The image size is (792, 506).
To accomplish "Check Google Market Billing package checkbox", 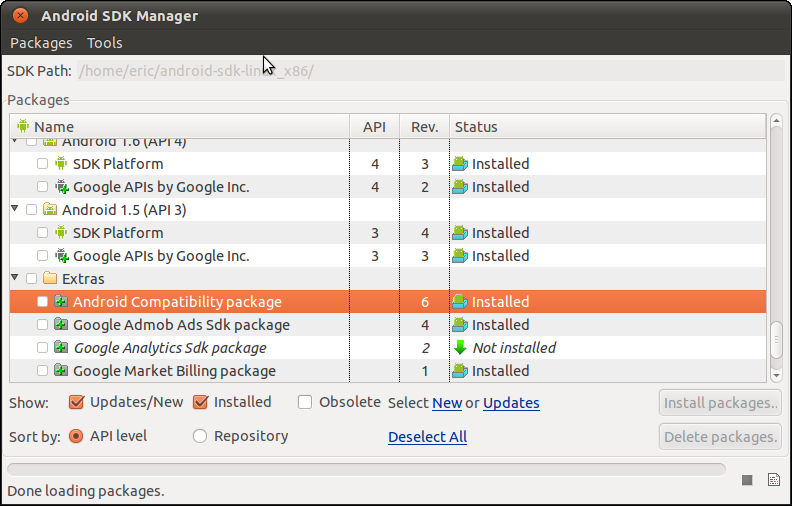I will pyautogui.click(x=42, y=371).
